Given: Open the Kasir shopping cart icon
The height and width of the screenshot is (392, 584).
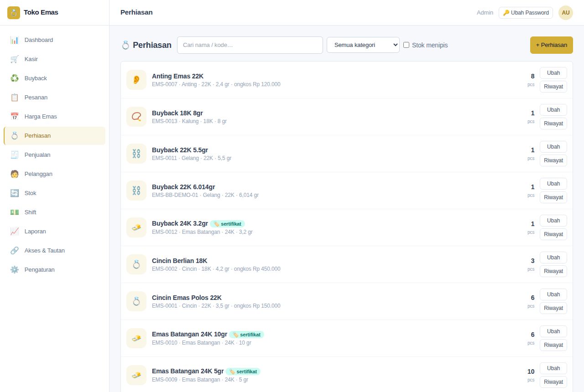Looking at the screenshot, I should [x=15, y=59].
